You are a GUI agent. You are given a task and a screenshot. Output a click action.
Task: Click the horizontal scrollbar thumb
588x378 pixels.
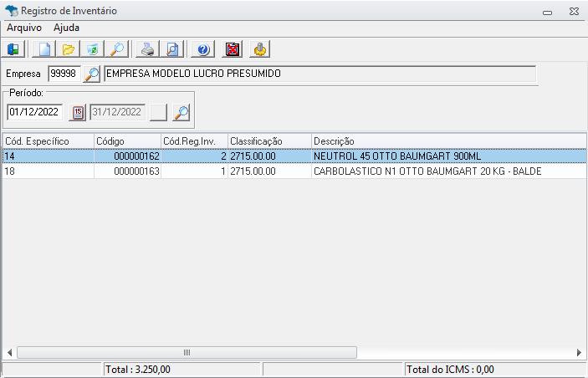[x=187, y=353]
